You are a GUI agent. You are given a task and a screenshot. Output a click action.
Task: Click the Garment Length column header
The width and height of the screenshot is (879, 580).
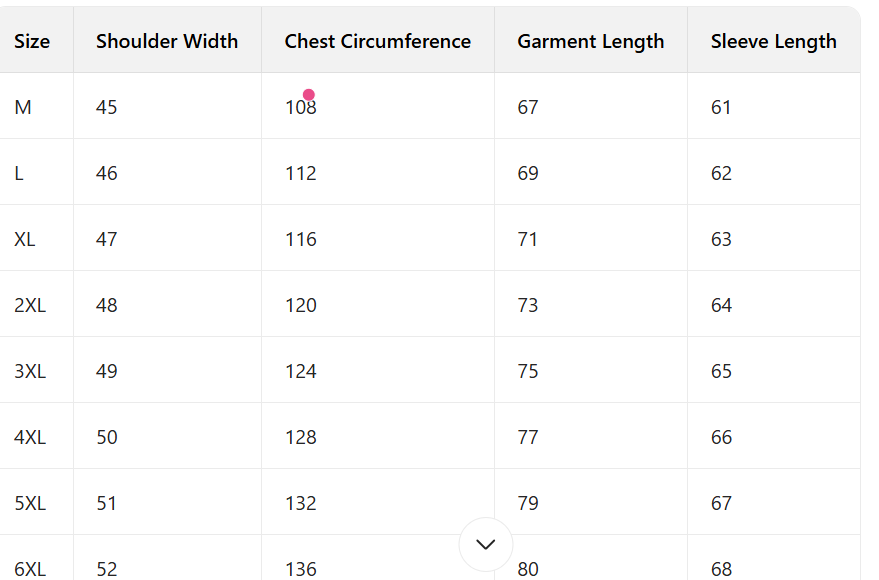point(590,41)
